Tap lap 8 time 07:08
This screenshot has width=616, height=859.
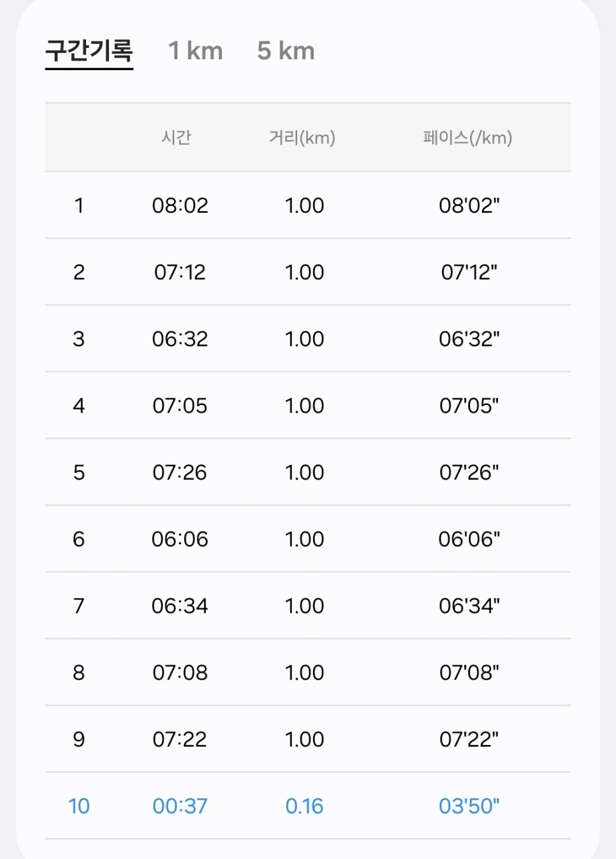click(180, 673)
